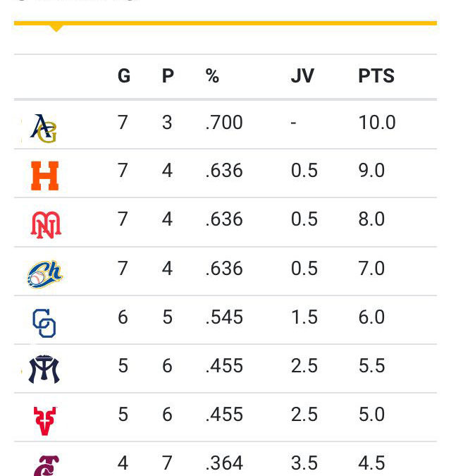451x476 pixels.
Task: Click the PTS column header
Action: click(x=376, y=75)
